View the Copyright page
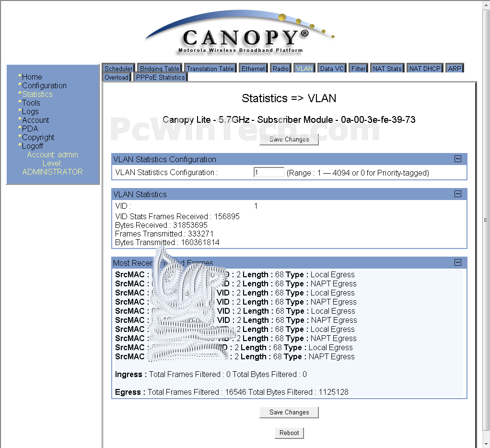 coord(38,138)
